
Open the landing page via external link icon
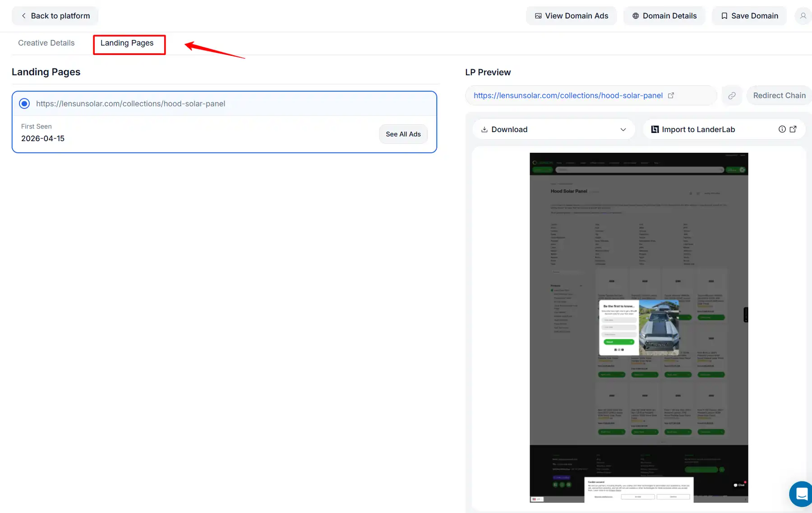pyautogui.click(x=671, y=95)
